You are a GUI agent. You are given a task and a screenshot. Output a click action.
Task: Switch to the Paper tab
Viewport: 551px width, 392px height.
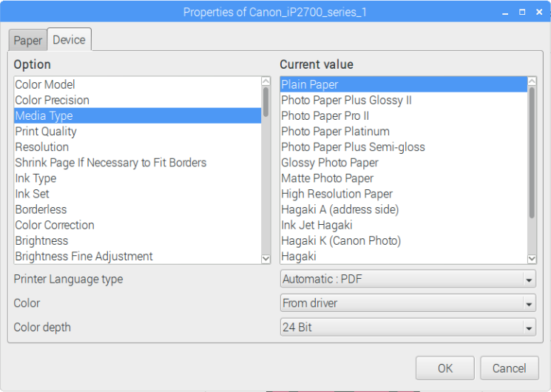click(x=28, y=41)
